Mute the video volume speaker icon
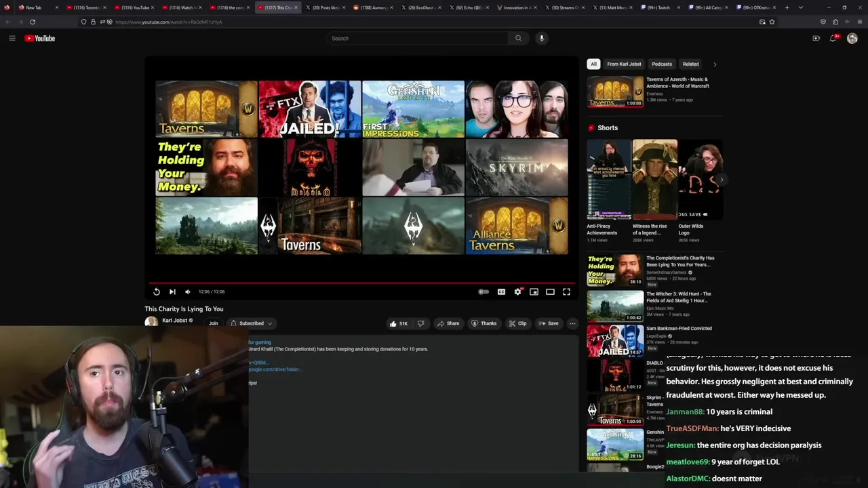Viewport: 868px width, 488px height. click(188, 291)
